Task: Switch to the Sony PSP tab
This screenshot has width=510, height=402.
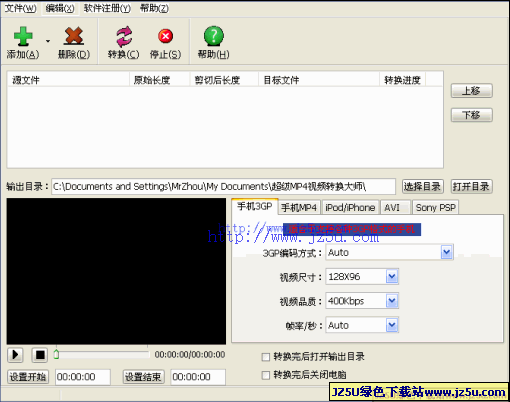Action: pyautogui.click(x=435, y=208)
